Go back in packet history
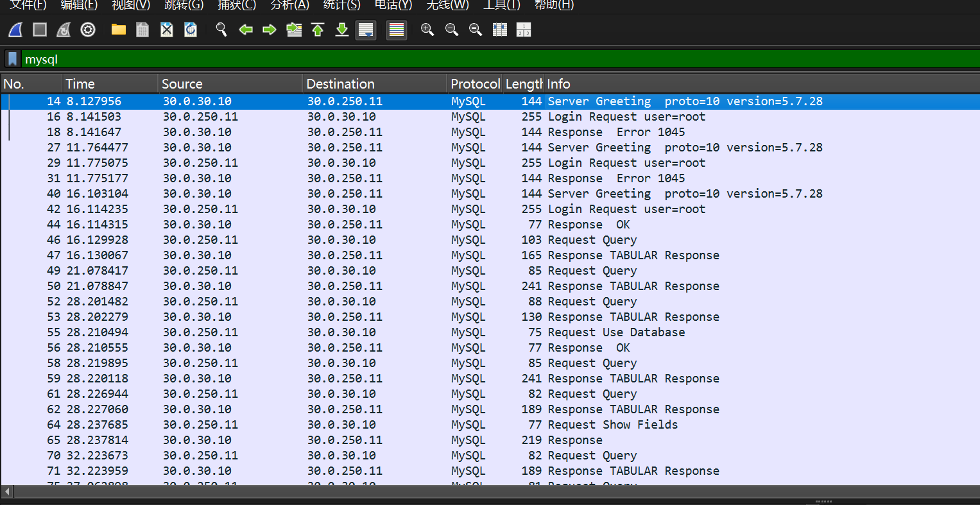 click(x=245, y=30)
